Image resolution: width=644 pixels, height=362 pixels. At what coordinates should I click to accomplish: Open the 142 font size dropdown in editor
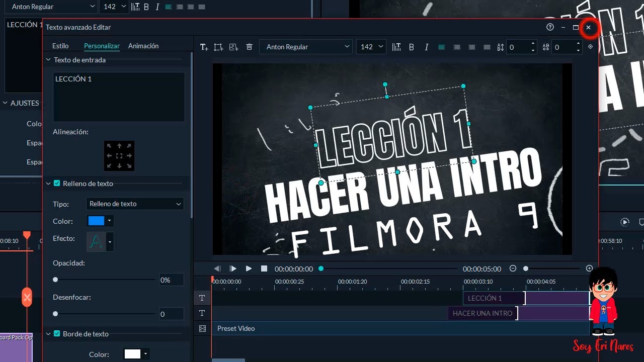coord(371,47)
